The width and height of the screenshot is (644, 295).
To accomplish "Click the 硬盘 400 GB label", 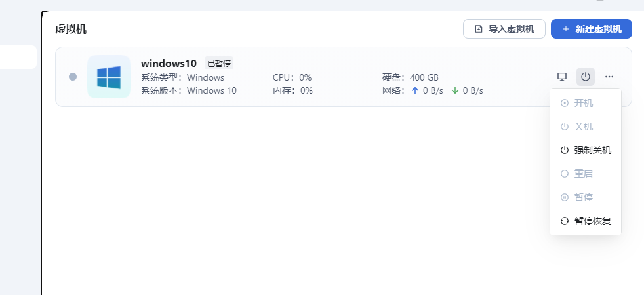I will click(411, 77).
